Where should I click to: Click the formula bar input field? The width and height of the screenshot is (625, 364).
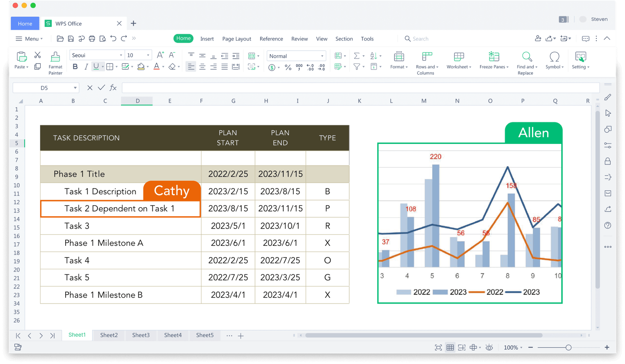coord(360,88)
